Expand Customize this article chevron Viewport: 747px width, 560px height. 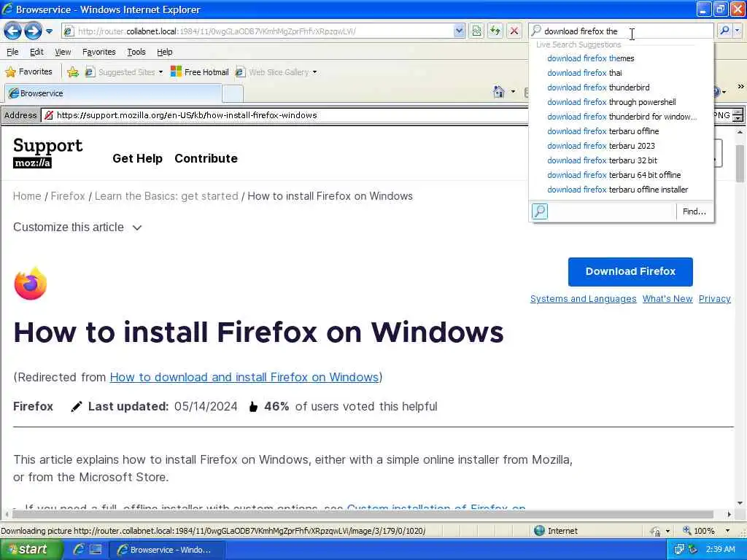click(x=137, y=227)
